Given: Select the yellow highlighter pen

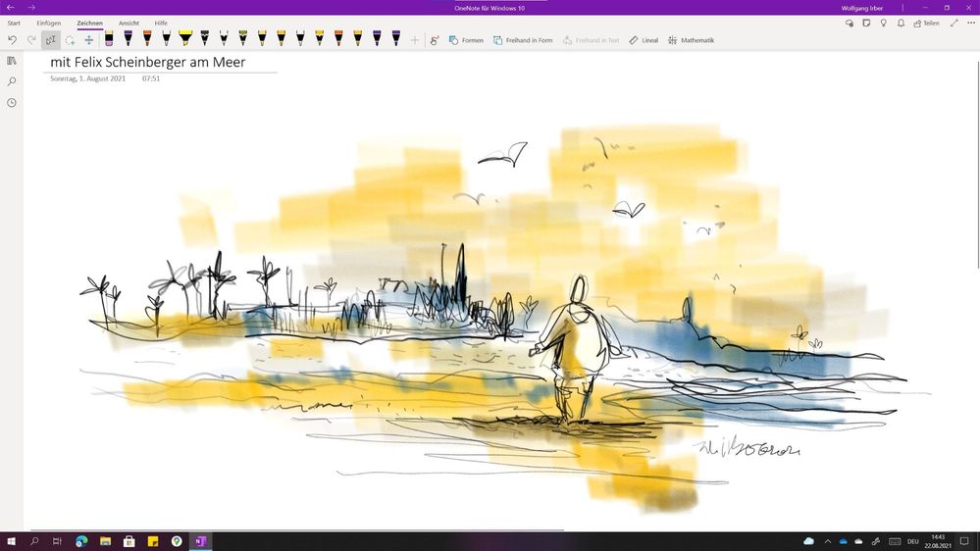Looking at the screenshot, I should [x=185, y=39].
